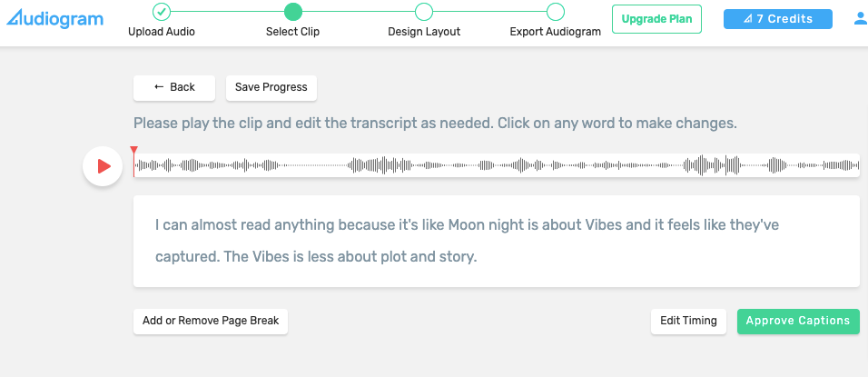Select the word "Vibes" in the second transcript line
The width and height of the screenshot is (868, 377).
pyautogui.click(x=271, y=257)
